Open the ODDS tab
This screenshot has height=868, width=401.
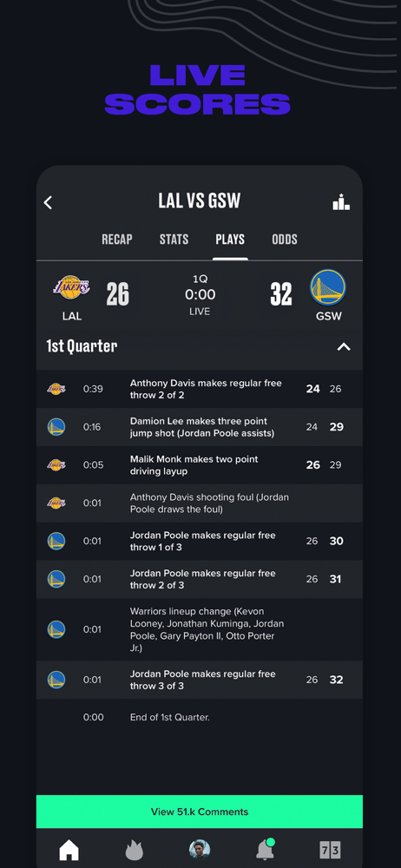click(285, 240)
